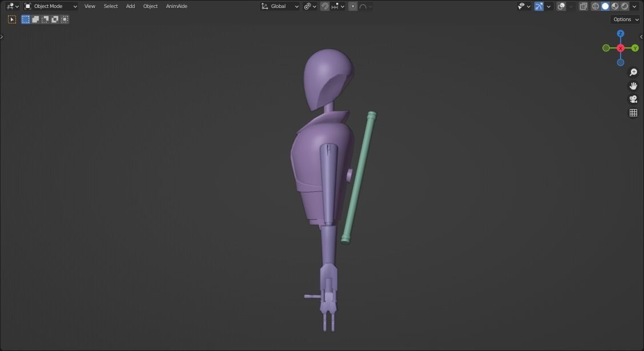This screenshot has width=644, height=351.
Task: Toggle viewport gizmos display
Action: coord(539,6)
